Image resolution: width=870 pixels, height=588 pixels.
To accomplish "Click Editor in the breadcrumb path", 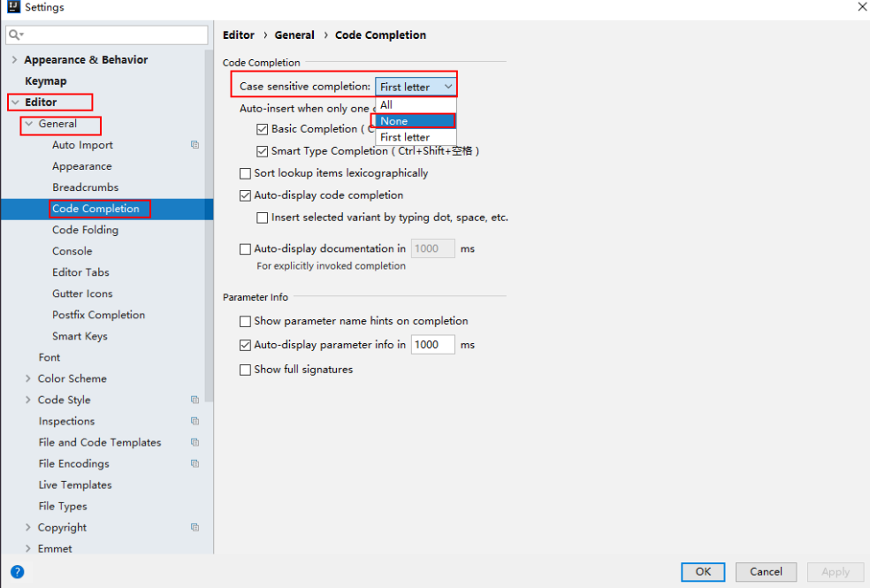I will coord(239,35).
